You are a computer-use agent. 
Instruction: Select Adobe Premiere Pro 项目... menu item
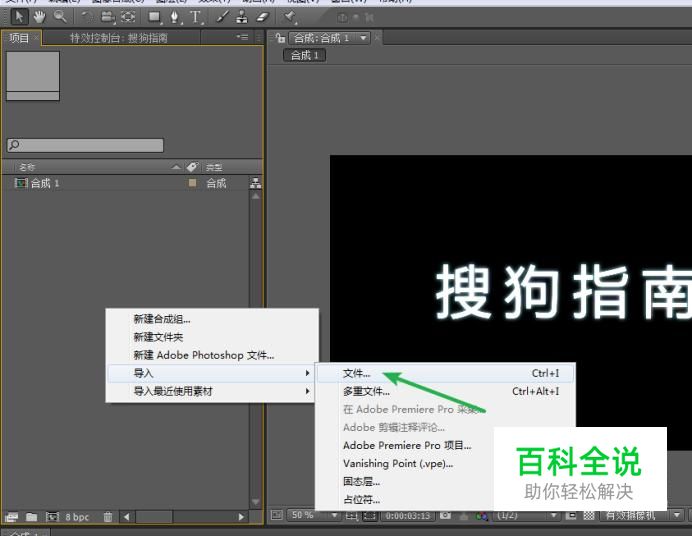coord(407,446)
